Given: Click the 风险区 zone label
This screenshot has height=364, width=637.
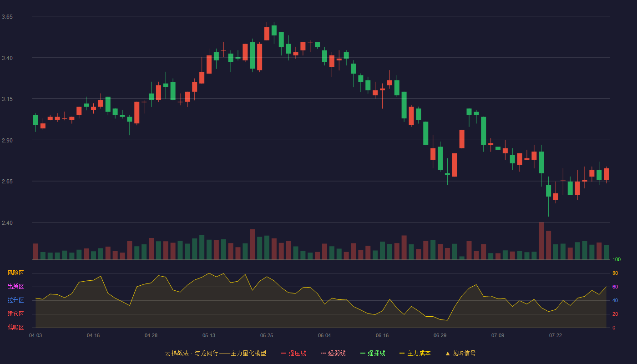Looking at the screenshot, I should [x=15, y=273].
